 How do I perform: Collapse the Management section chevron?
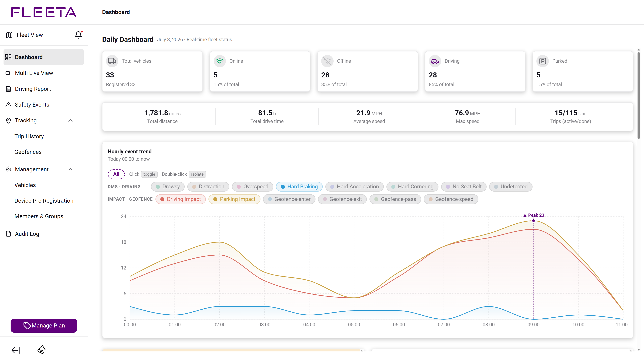(x=70, y=169)
